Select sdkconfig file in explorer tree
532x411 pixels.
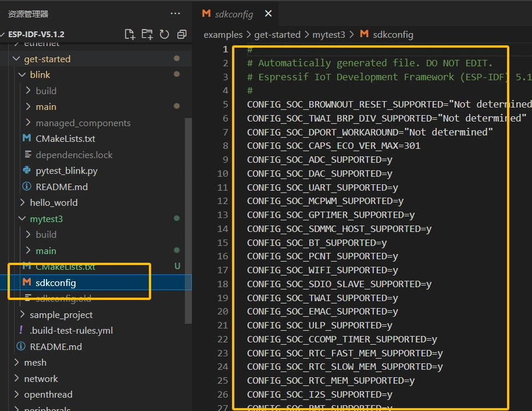[56, 283]
